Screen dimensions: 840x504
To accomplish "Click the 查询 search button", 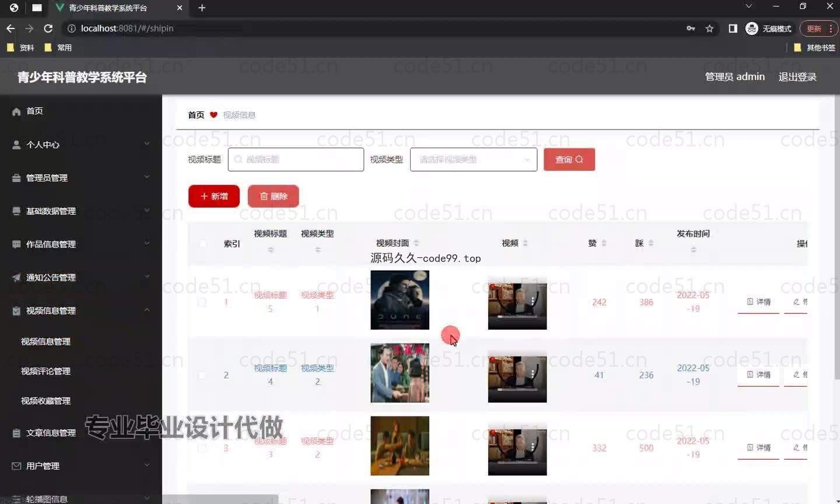I will coord(569,159).
